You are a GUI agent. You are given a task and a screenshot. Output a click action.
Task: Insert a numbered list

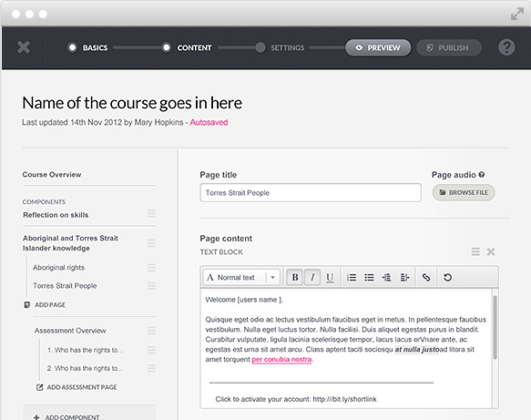[352, 278]
